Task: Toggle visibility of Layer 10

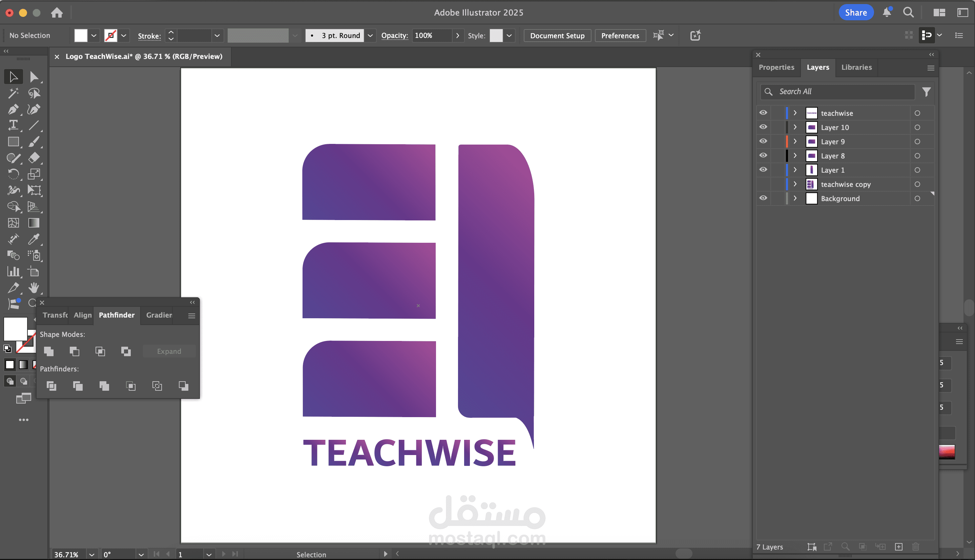Action: 763,127
